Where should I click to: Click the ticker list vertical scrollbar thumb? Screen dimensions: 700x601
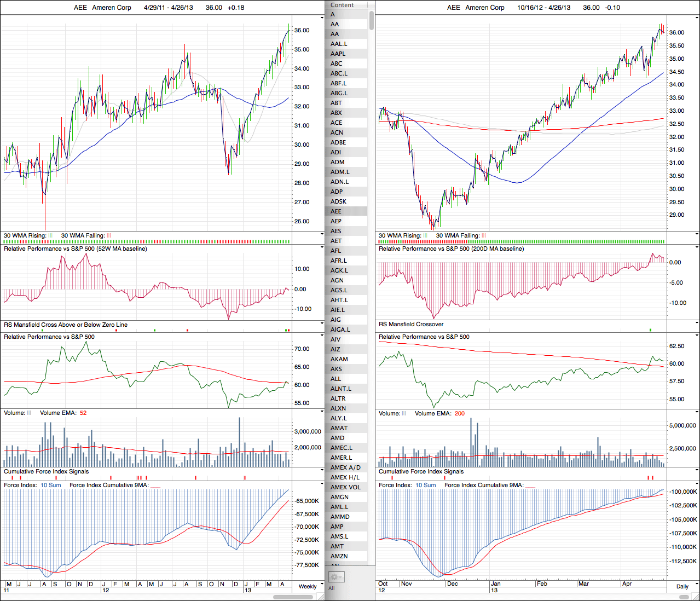(x=372, y=20)
